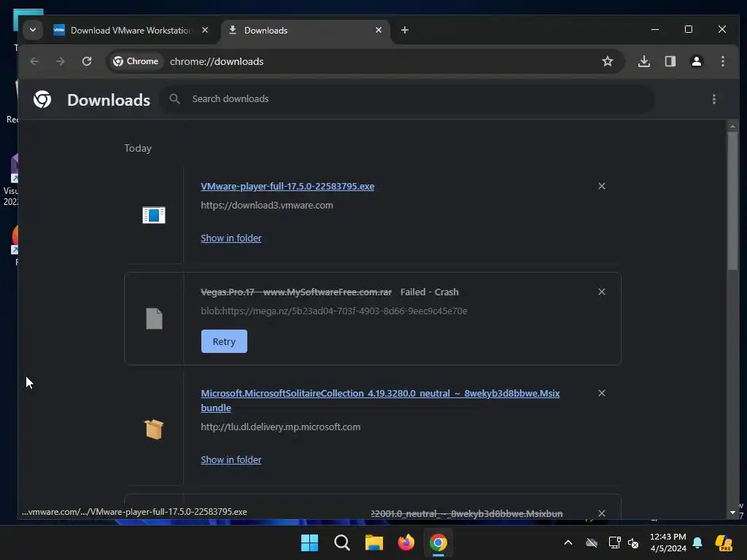Click the Today date heading
The width and height of the screenshot is (747, 560).
[x=138, y=149]
